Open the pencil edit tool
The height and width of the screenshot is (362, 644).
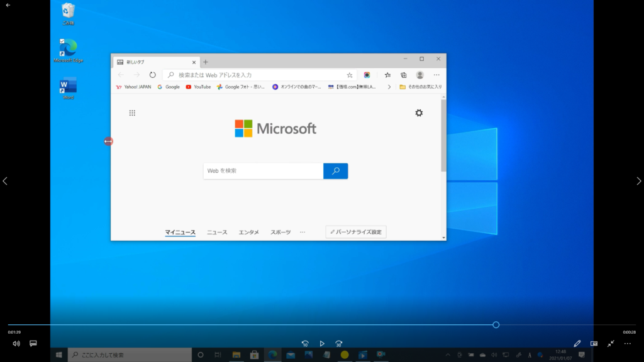(x=577, y=344)
